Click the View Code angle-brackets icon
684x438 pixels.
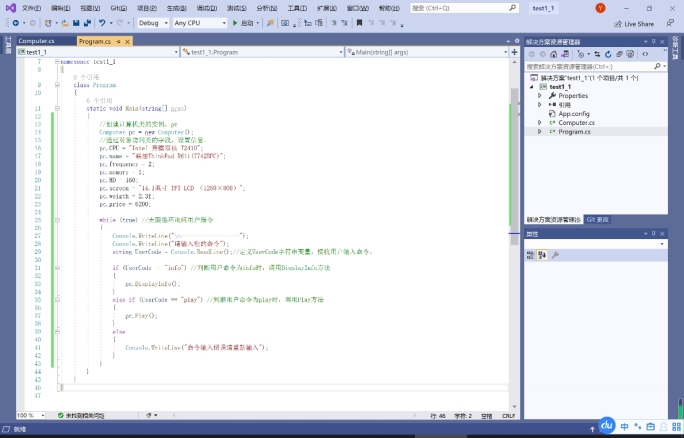(x=645, y=54)
